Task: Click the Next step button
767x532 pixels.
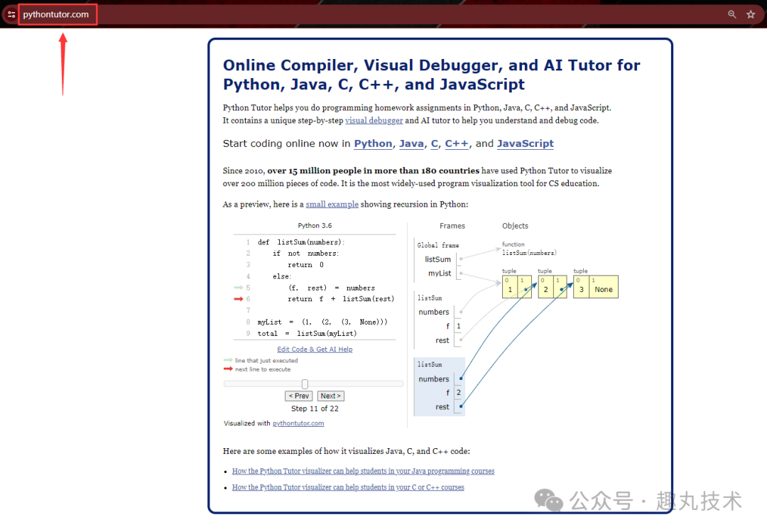Action: [x=331, y=396]
